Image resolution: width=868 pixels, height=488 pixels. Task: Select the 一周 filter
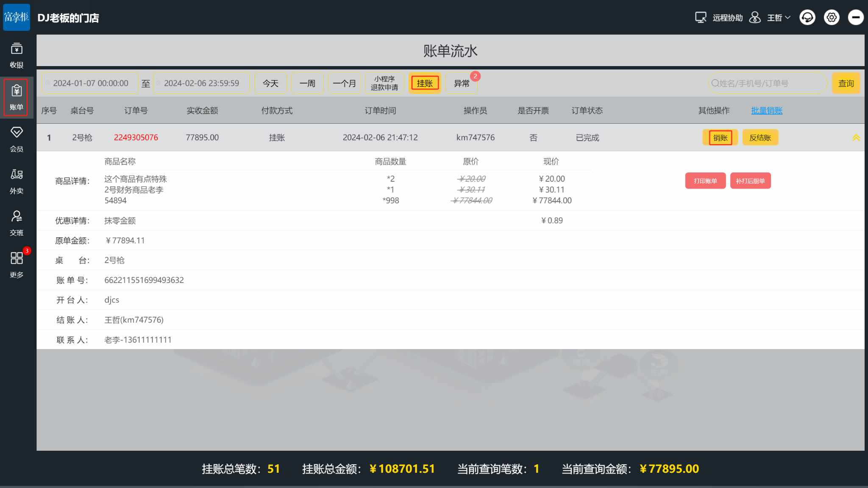click(307, 83)
